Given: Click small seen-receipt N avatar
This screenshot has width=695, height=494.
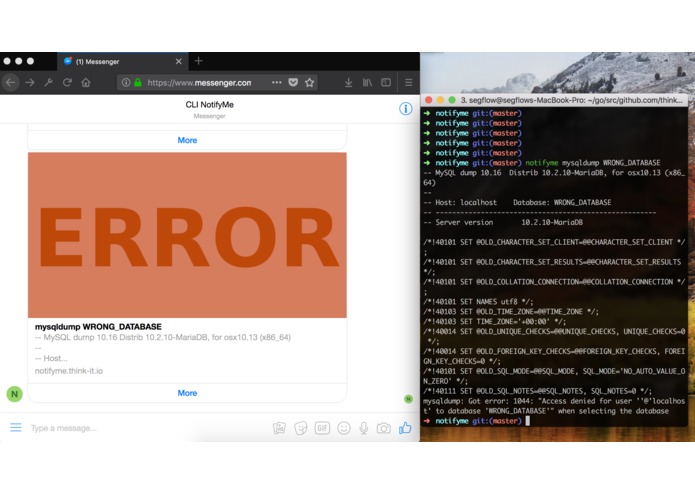Looking at the screenshot, I should pyautogui.click(x=408, y=399).
